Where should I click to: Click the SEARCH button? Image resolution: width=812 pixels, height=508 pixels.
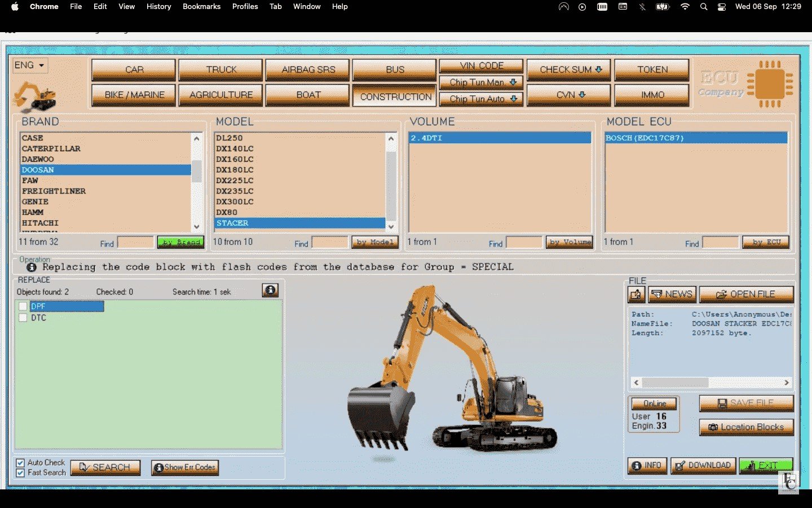[105, 467]
